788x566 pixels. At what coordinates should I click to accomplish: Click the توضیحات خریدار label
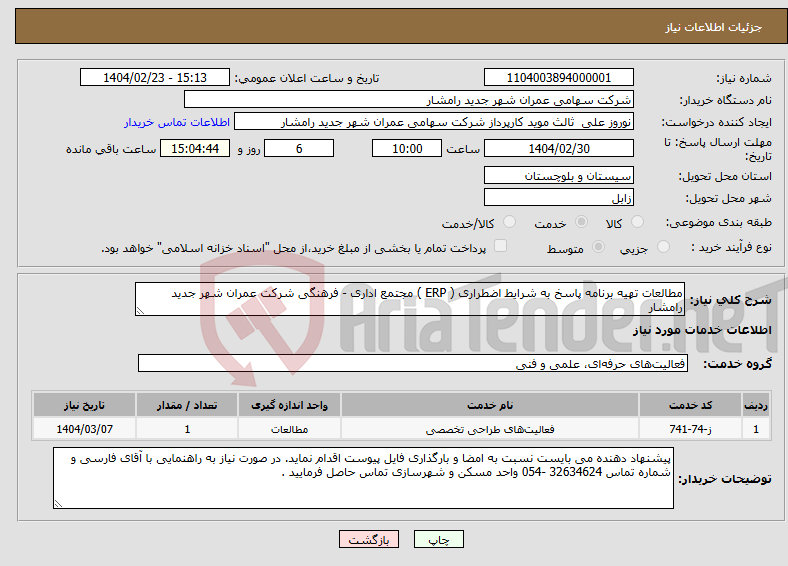point(725,479)
